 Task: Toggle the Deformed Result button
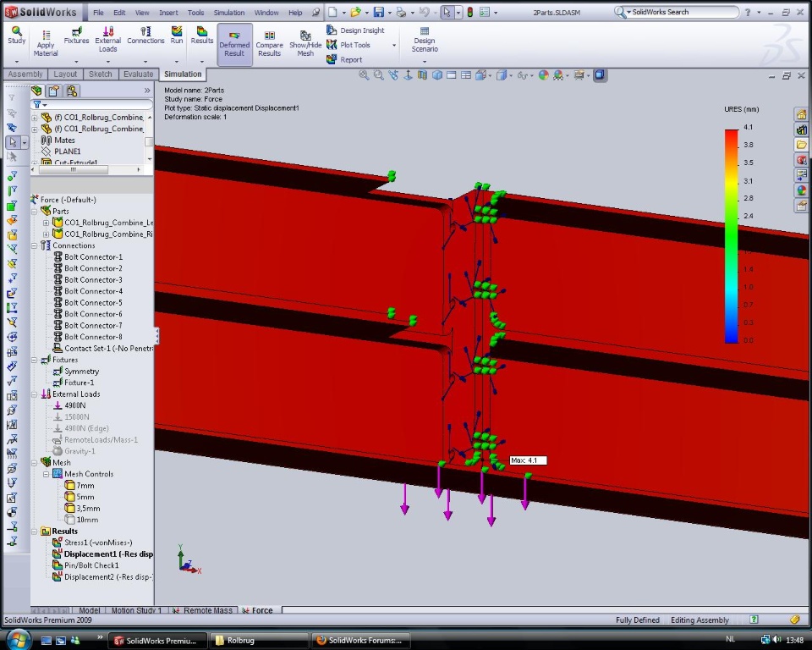(234, 44)
